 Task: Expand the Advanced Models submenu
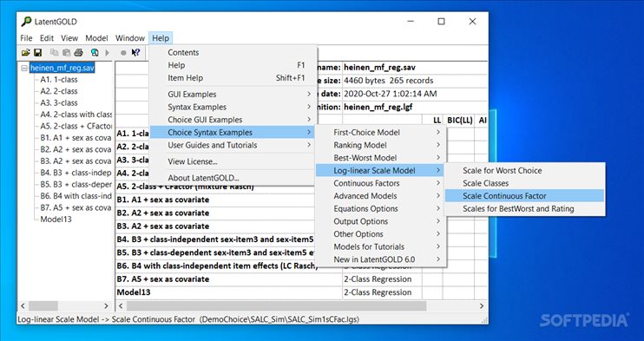pyautogui.click(x=380, y=196)
